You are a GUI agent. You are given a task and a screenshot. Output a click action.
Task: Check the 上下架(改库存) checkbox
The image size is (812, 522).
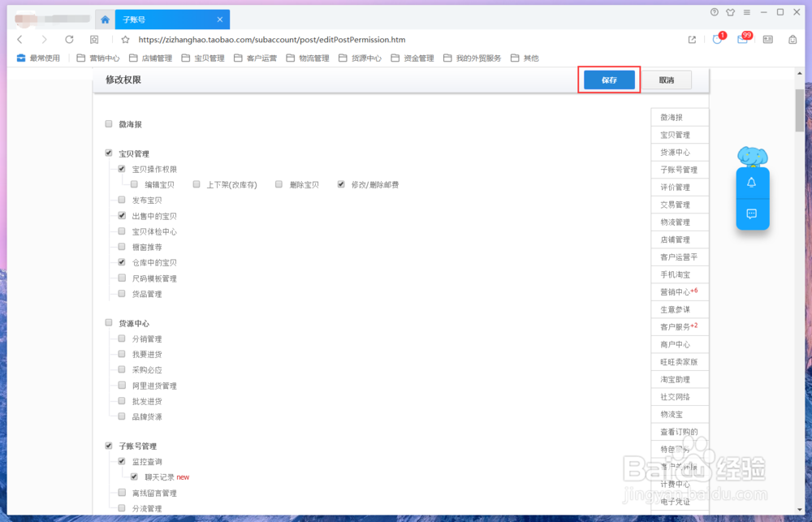(197, 183)
